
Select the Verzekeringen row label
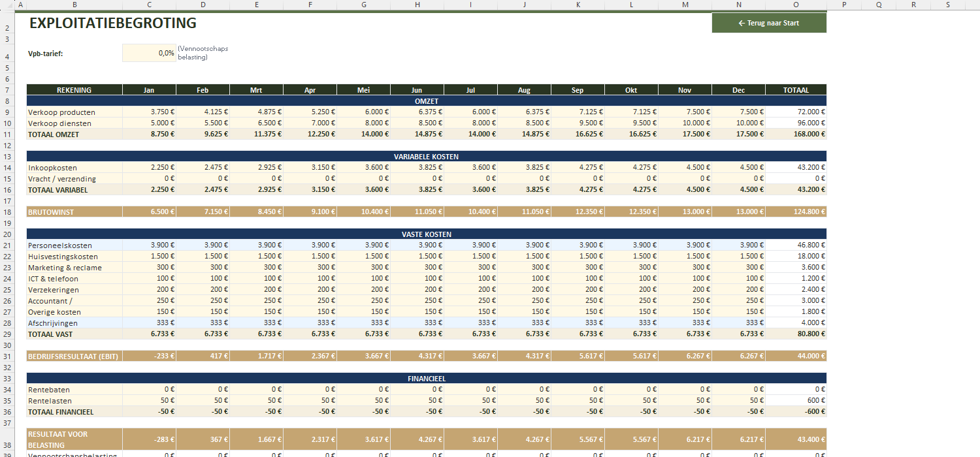pyautogui.click(x=74, y=290)
